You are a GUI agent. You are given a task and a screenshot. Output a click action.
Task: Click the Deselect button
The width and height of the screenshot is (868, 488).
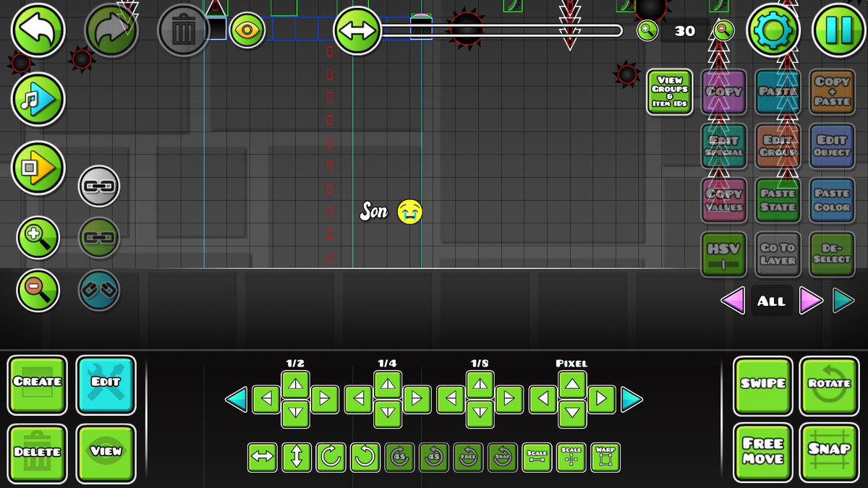pos(832,254)
